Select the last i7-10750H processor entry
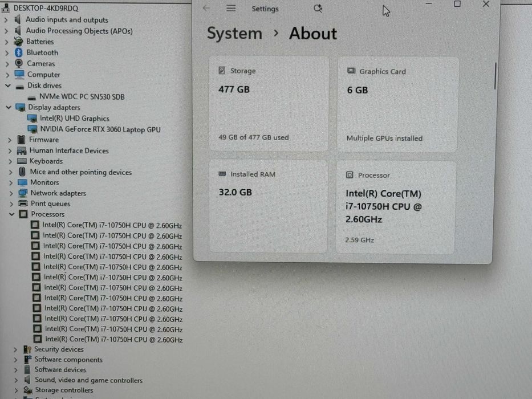The image size is (532, 399). pyautogui.click(x=113, y=339)
